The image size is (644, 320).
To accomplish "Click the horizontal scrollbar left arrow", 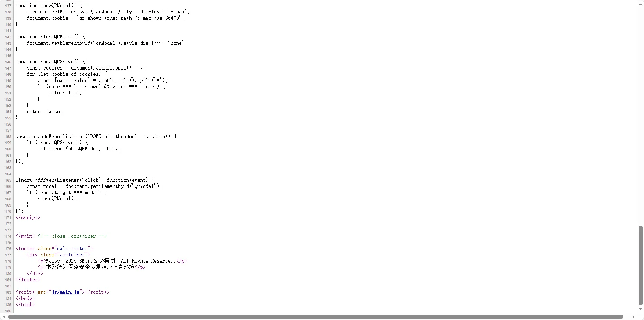I will [4, 317].
